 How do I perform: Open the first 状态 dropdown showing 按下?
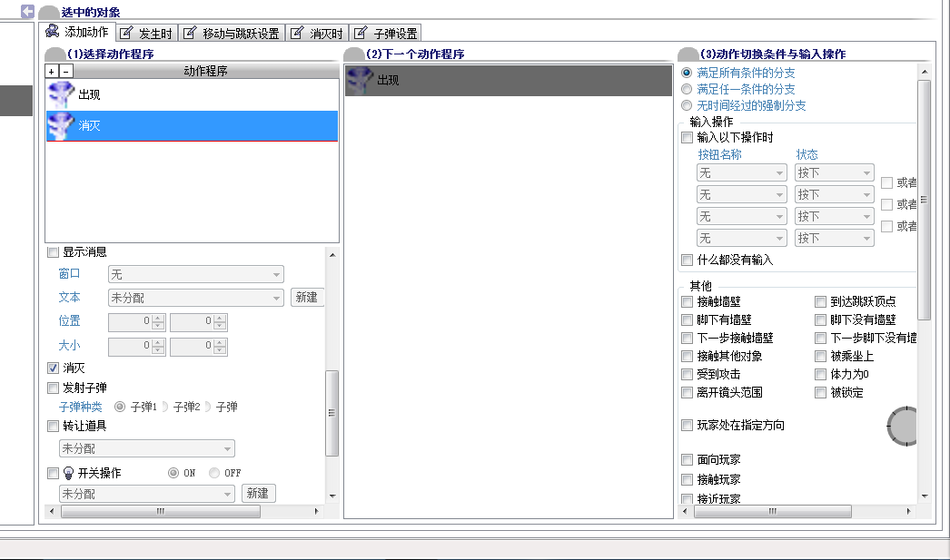pos(835,173)
